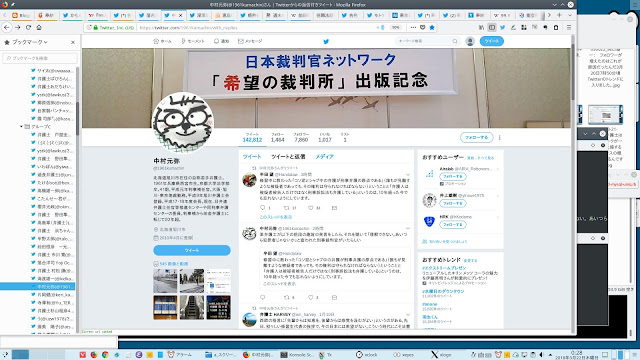Click the message icon on the first tweet
The height and width of the screenshot is (360, 640).
click(334, 208)
